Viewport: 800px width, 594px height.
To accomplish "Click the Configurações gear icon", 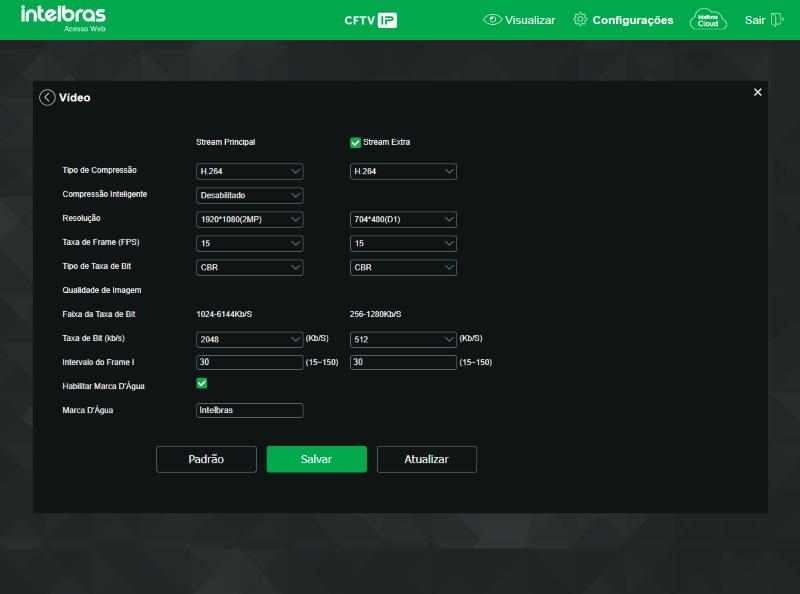I will coord(580,19).
